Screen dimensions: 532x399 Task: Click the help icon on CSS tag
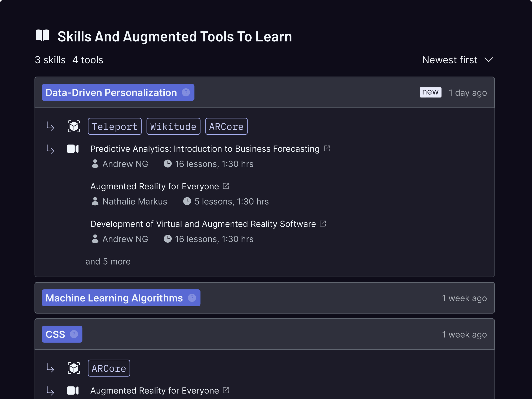[x=74, y=334]
